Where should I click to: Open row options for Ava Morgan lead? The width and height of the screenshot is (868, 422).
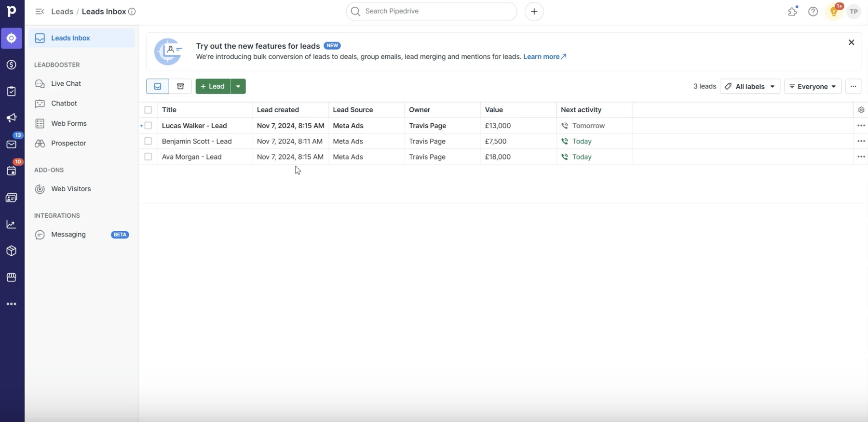tap(861, 157)
